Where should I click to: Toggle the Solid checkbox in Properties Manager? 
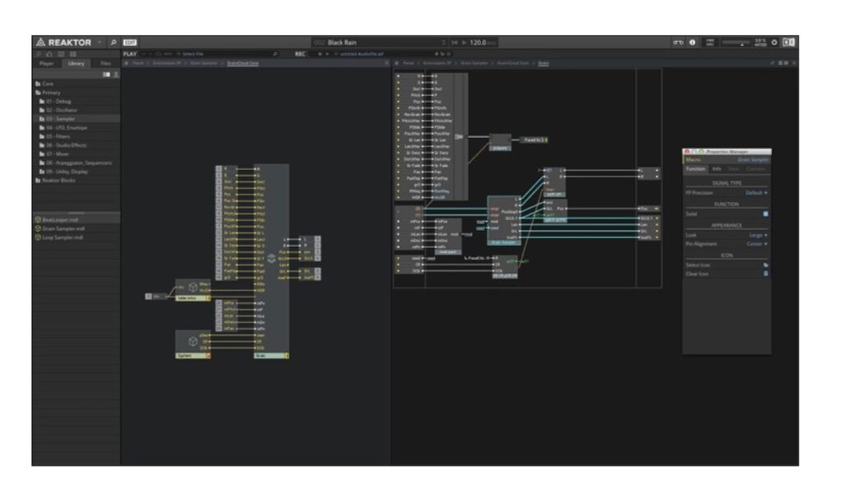tap(765, 214)
